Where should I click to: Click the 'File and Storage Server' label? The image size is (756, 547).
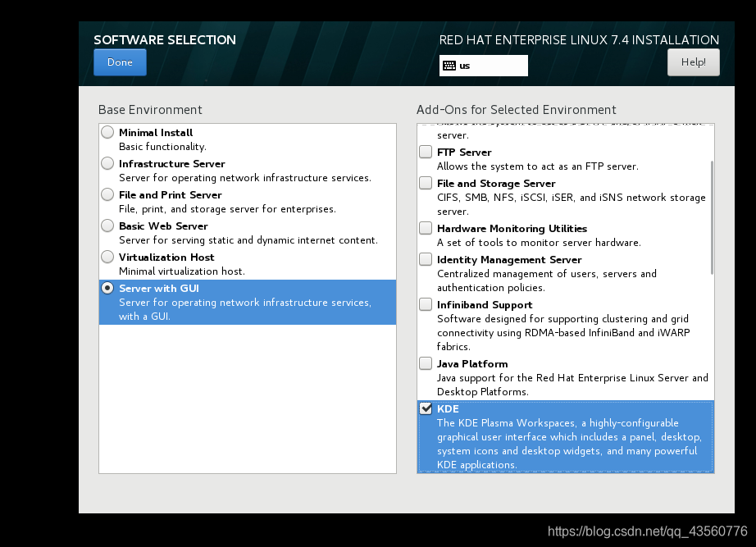click(x=496, y=184)
